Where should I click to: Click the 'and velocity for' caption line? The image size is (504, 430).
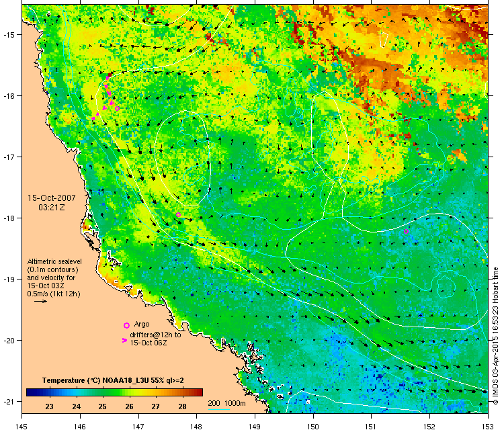[51, 277]
